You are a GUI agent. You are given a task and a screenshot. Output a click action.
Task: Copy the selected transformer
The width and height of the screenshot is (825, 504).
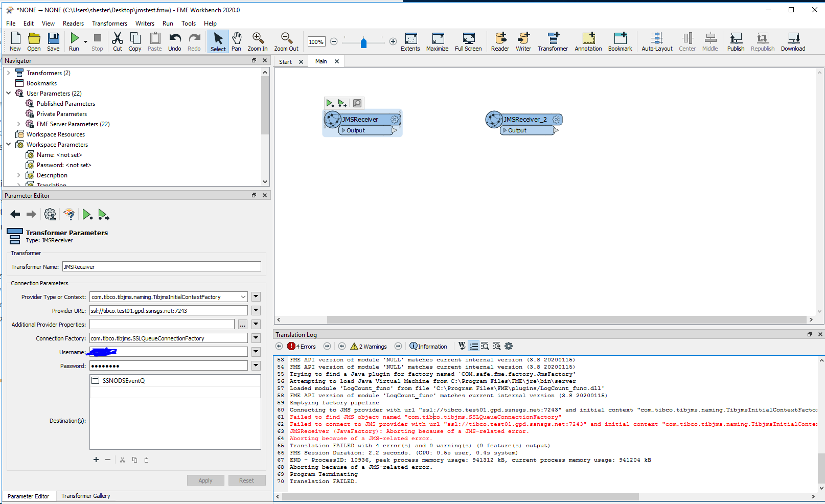point(135,41)
